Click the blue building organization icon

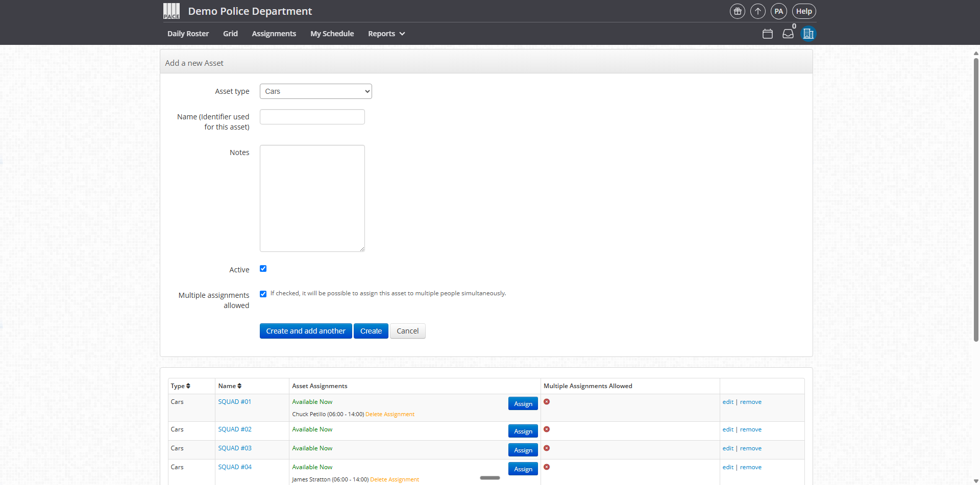808,34
